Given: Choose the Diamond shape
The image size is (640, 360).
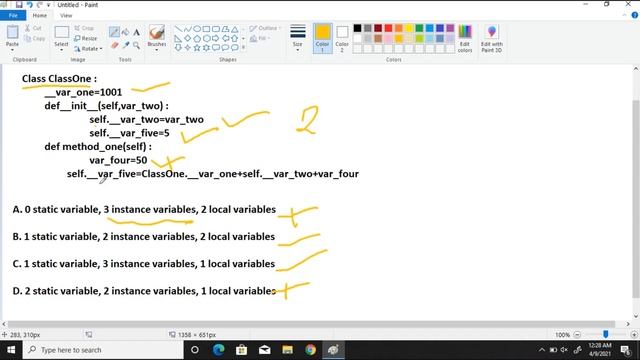Looking at the screenshot, I should click(x=187, y=38).
